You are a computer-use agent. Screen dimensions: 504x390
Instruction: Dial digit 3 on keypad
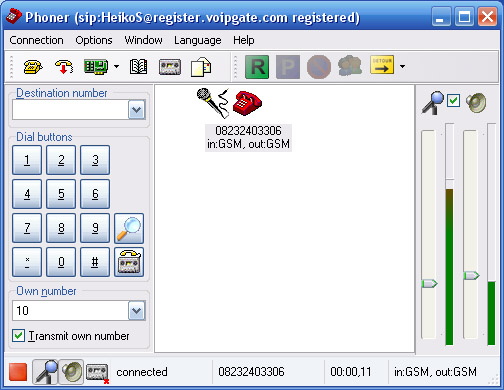pos(95,160)
